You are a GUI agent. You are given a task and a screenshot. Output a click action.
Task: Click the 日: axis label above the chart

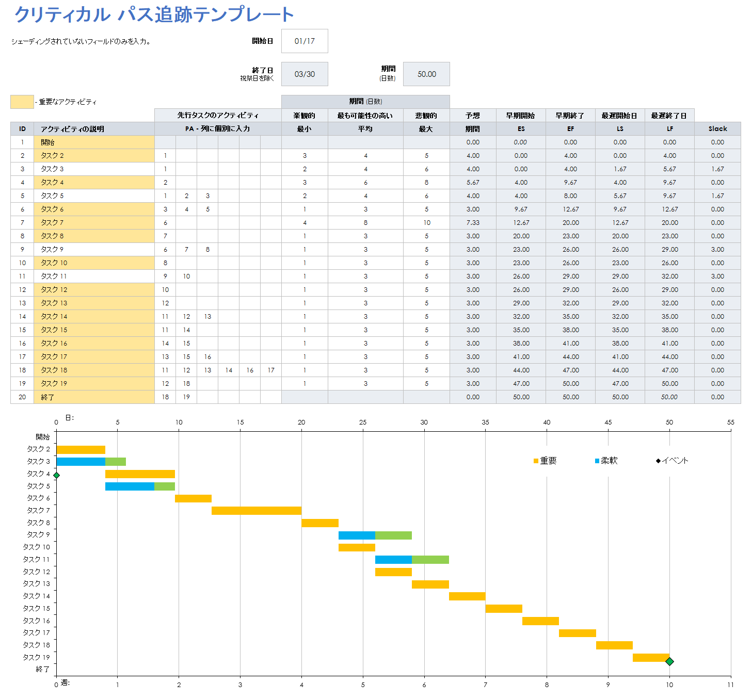tap(69, 417)
